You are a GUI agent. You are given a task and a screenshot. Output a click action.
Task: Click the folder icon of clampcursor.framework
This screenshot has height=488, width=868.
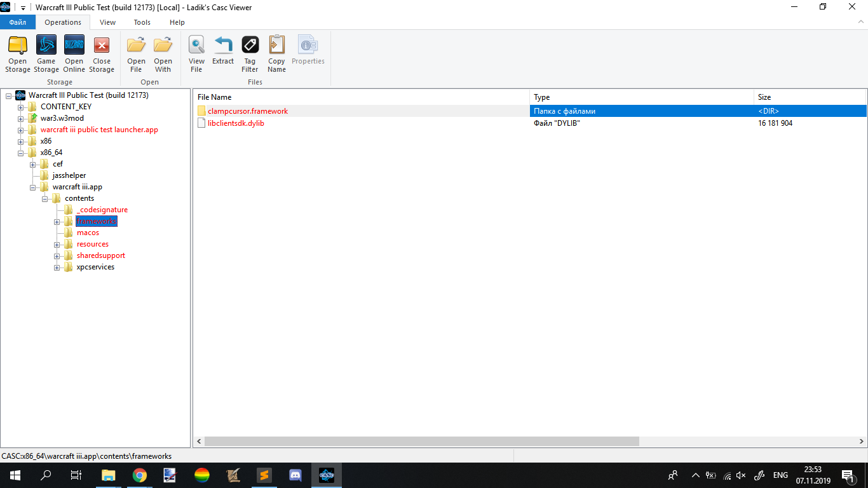[201, 111]
